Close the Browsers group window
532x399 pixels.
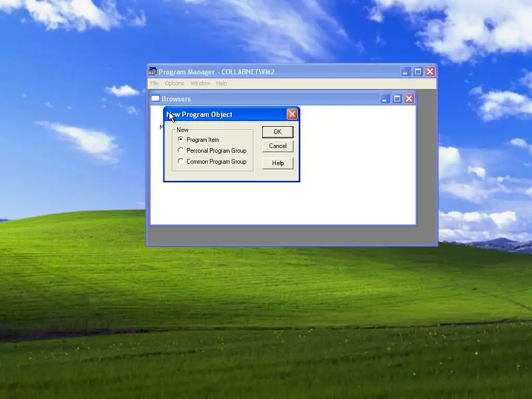click(x=409, y=99)
